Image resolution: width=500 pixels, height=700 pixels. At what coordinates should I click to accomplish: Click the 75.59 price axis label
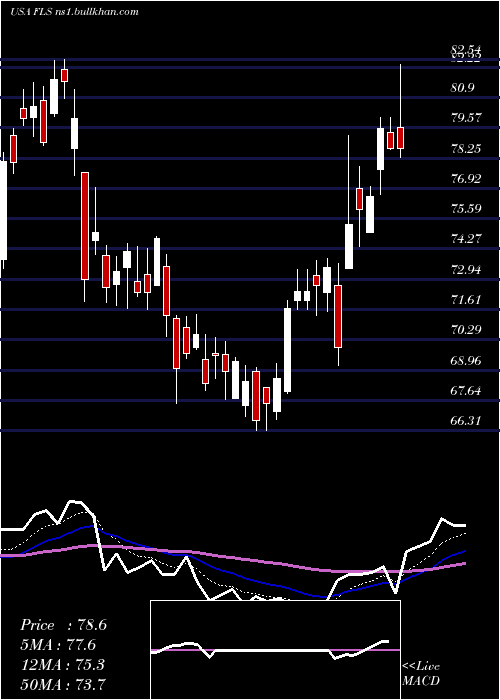click(x=466, y=208)
